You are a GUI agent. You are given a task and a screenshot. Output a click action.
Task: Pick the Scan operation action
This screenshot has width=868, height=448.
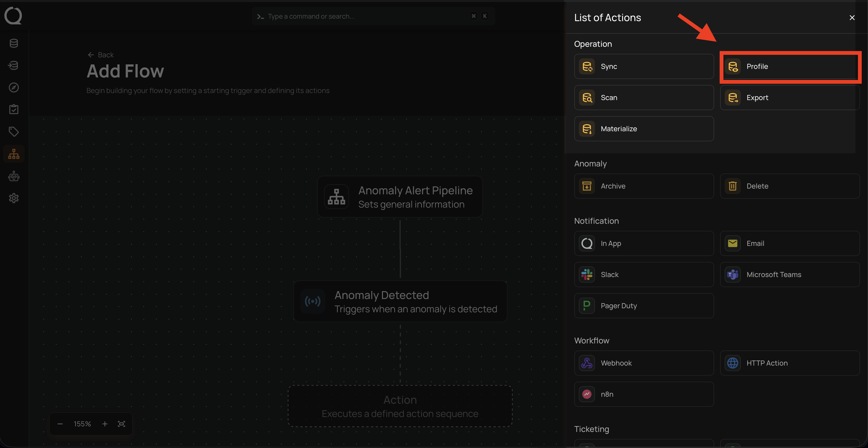[644, 98]
